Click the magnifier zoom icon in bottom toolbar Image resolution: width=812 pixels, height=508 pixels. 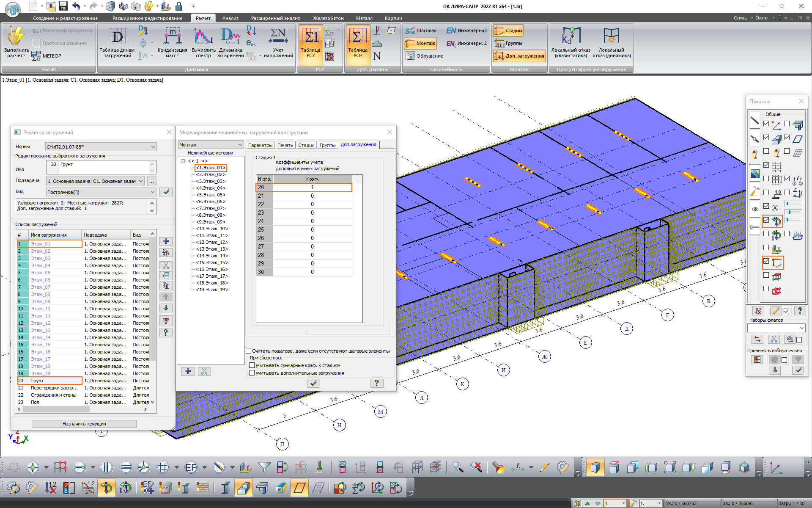tap(457, 467)
